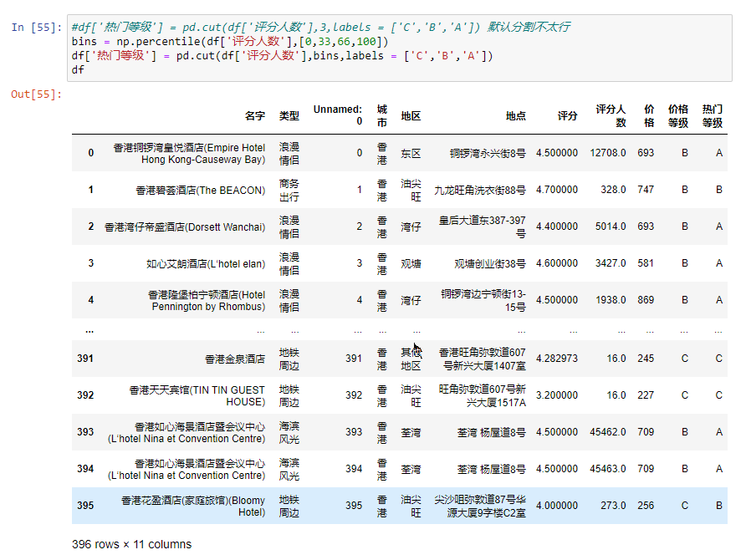Click row index 393
Screen dimensions: 746x560
pos(85,432)
